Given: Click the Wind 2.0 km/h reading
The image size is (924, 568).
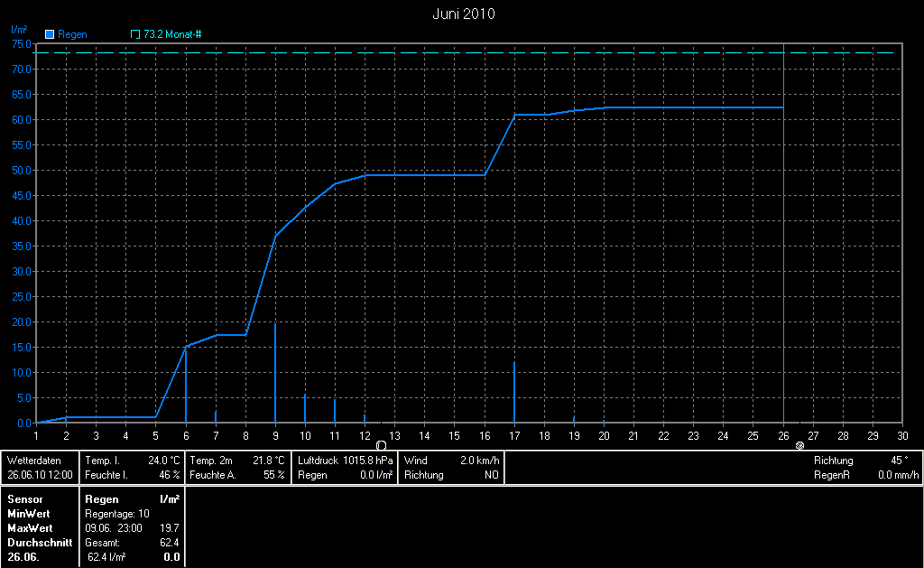Looking at the screenshot, I should tap(453, 461).
